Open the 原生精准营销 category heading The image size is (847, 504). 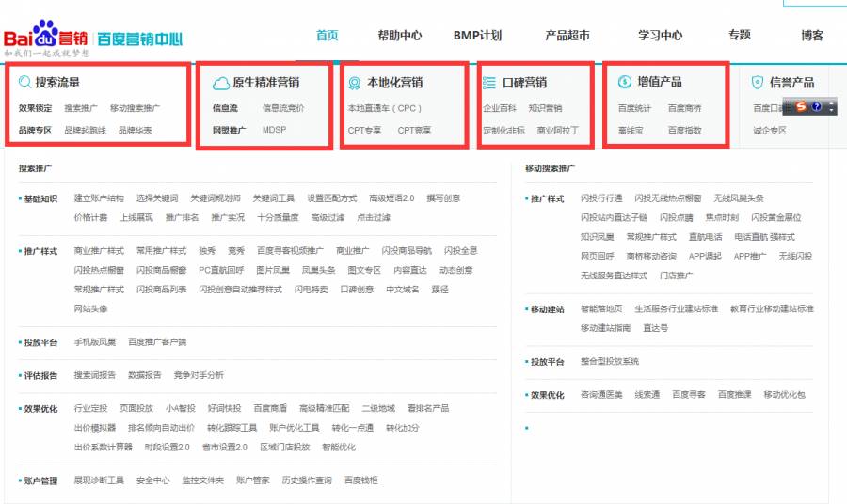point(265,83)
